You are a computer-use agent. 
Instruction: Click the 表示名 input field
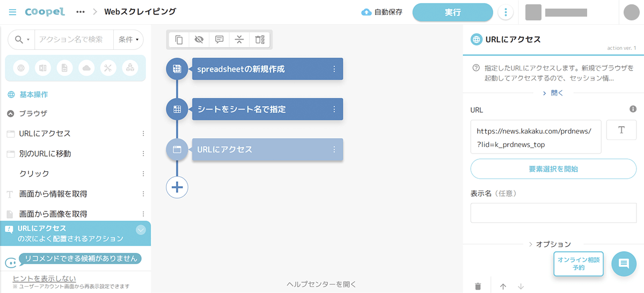(x=553, y=213)
